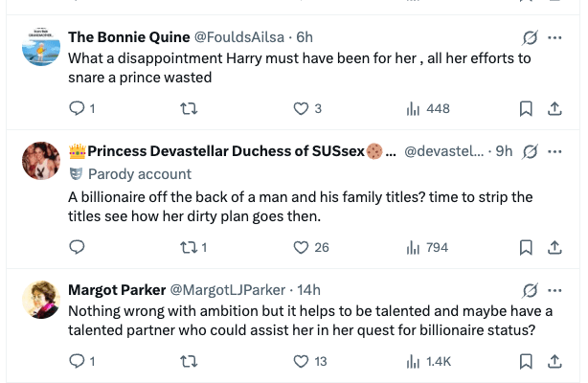Like The Bonnie Quine's tweet

click(301, 109)
